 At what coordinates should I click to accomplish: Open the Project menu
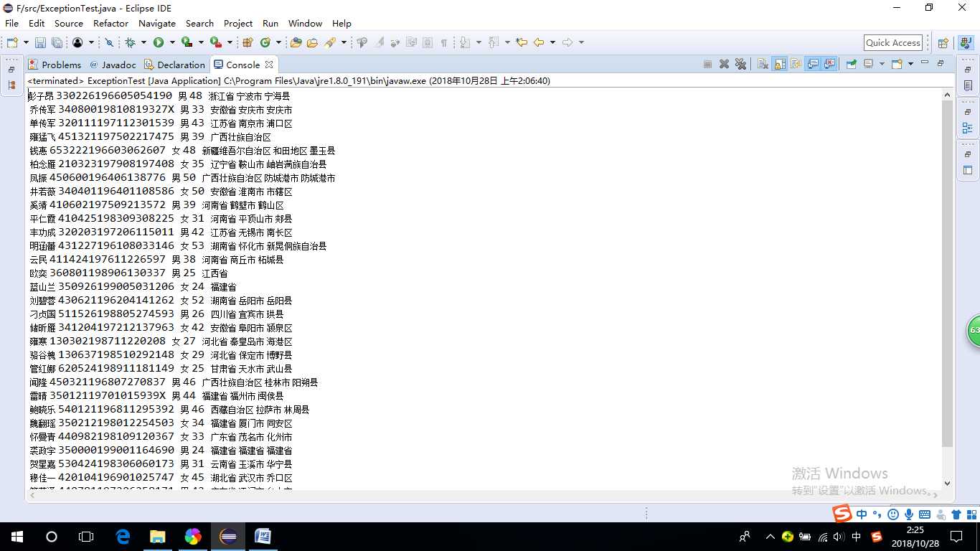[x=238, y=23]
